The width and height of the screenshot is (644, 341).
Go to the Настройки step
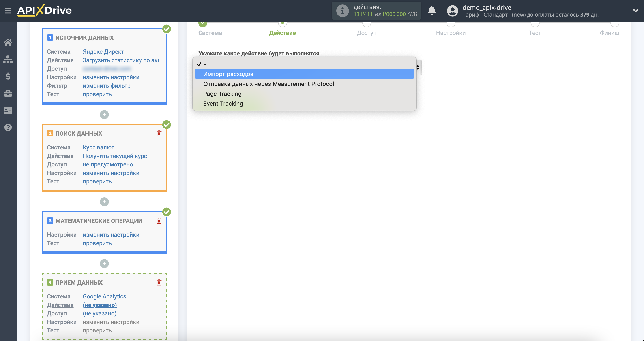[451, 33]
